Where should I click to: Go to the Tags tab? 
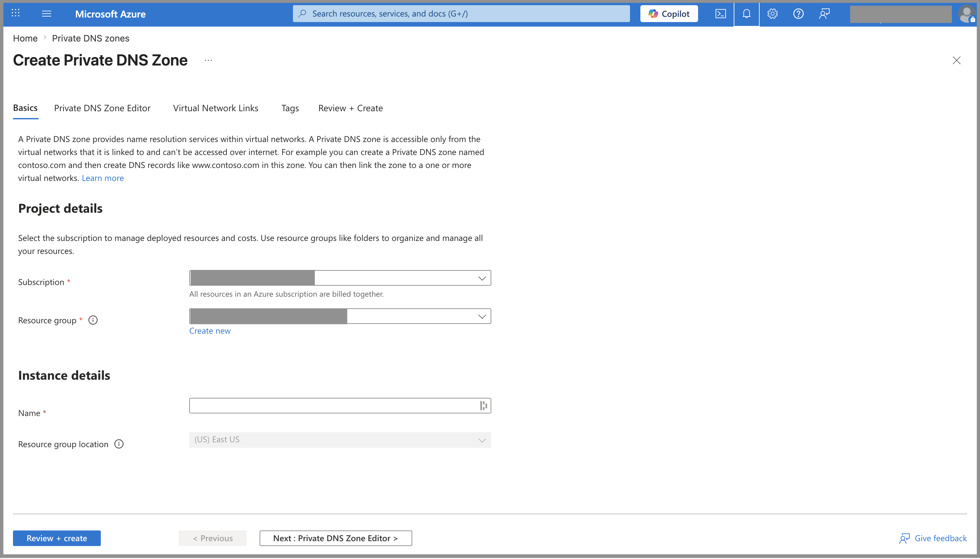click(x=290, y=108)
